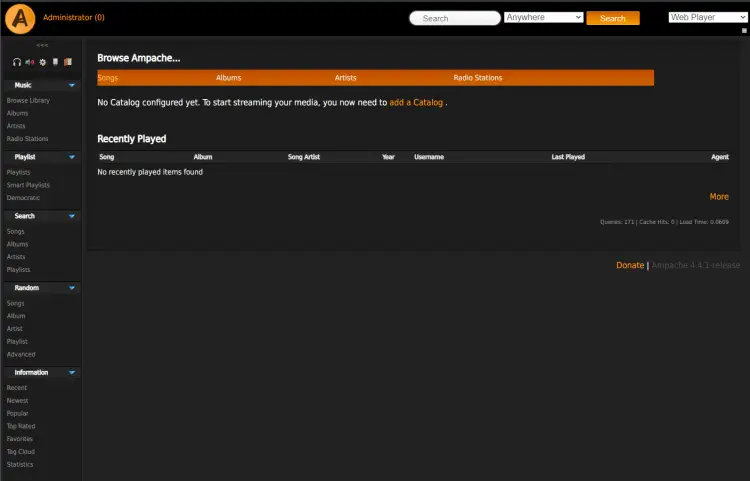The height and width of the screenshot is (481, 750).
Task: Click the Album column header
Action: pos(203,157)
